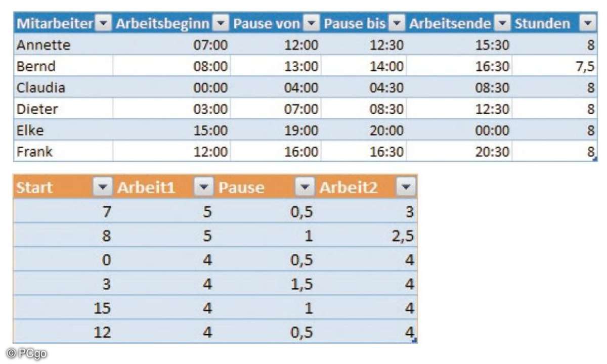Image resolution: width=607 pixels, height=364 pixels.
Task: Select Dieter's Pause bis cell 08:30
Action: coord(364,109)
